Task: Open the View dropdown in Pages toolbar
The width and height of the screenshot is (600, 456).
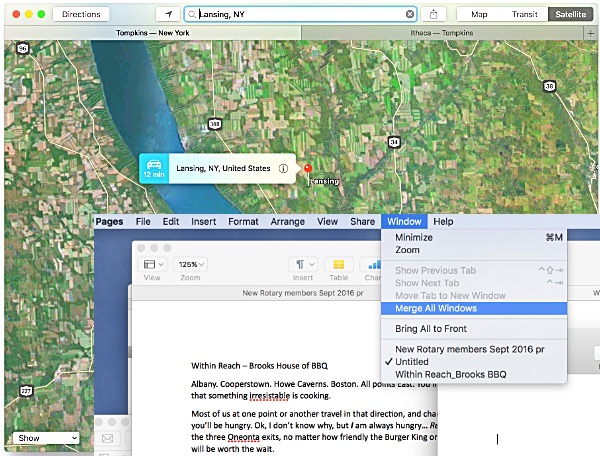Action: [x=154, y=265]
